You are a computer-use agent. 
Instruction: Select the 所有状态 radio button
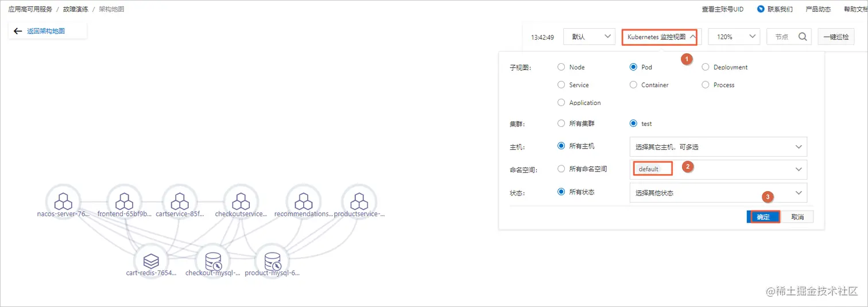(x=561, y=192)
